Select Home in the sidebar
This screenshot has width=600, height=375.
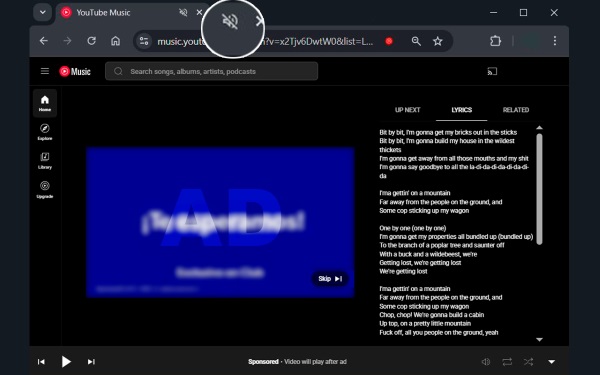coord(45,103)
